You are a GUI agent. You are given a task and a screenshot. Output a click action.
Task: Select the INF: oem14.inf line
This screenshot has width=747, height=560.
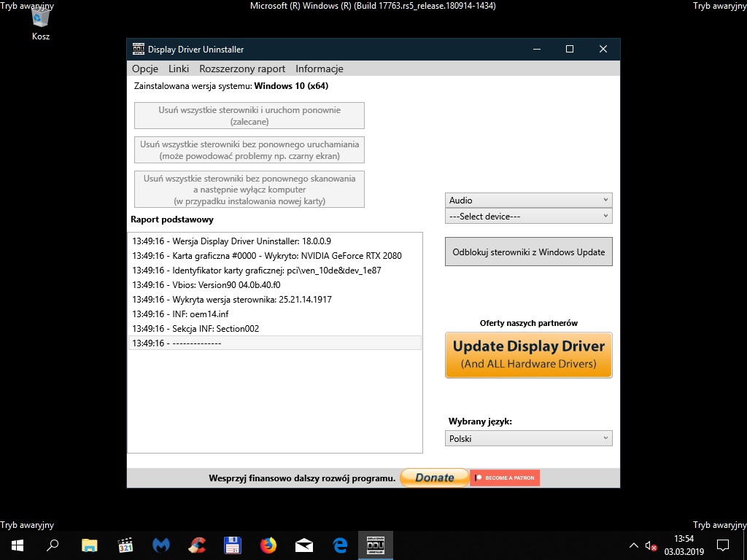click(275, 314)
